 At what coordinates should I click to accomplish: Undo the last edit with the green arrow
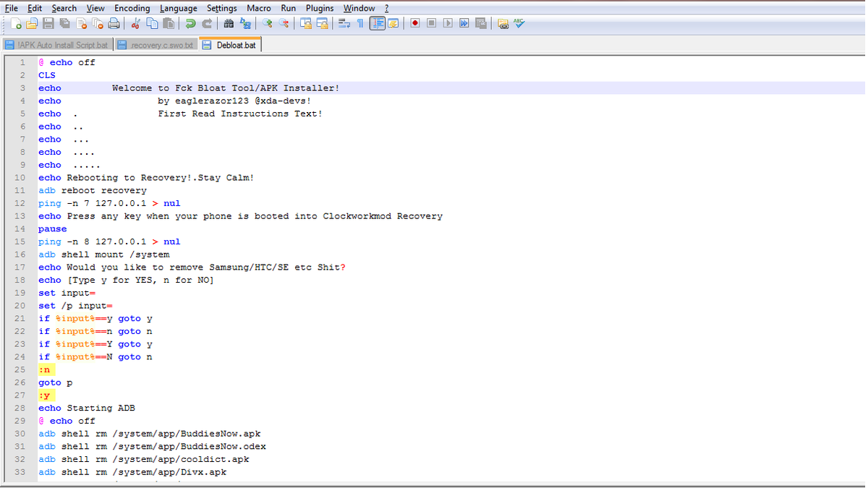pyautogui.click(x=190, y=23)
